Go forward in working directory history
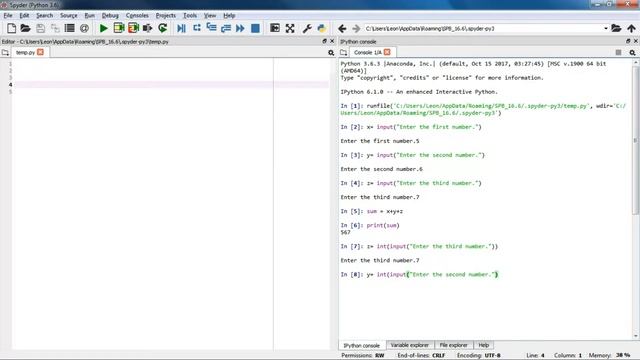Screen dimensions: 640x360 (356, 28)
